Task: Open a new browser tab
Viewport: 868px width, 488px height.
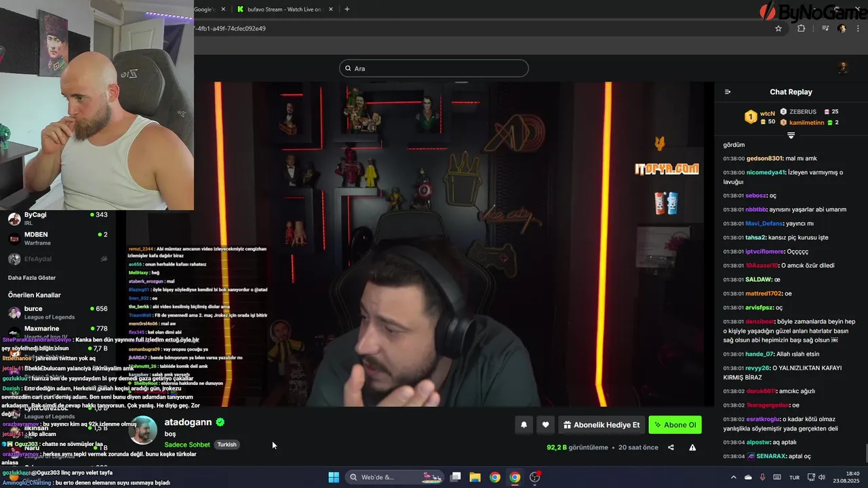Action: [x=347, y=9]
